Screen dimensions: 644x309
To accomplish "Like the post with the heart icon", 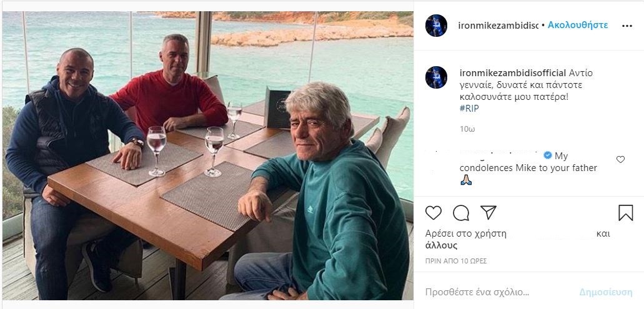I will tap(433, 213).
